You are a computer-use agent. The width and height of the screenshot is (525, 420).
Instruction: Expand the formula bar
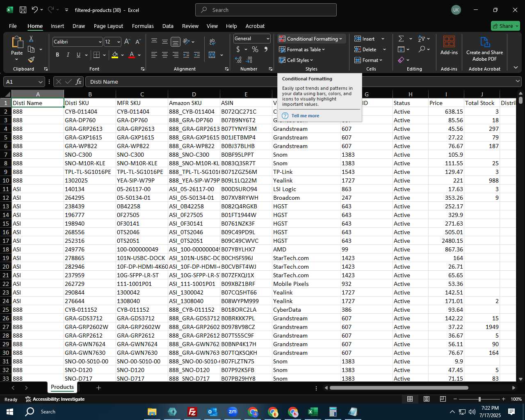click(518, 82)
